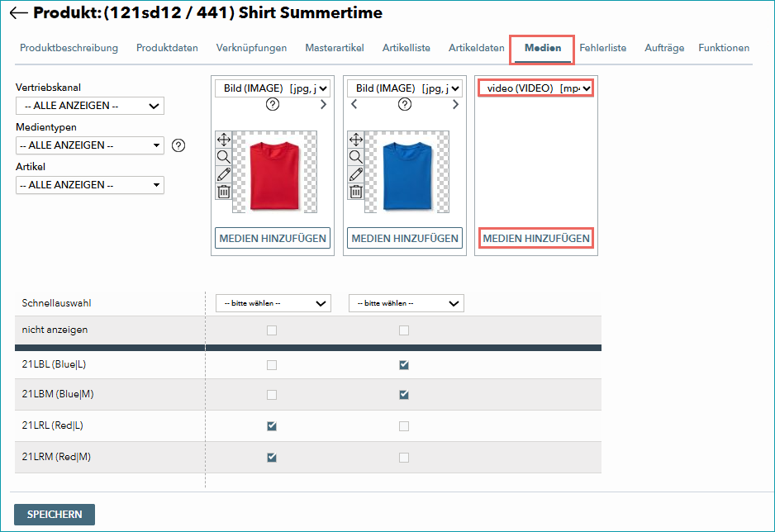Open the video (VIDEO) media type dropdown
This screenshot has width=775, height=532.
[x=536, y=88]
